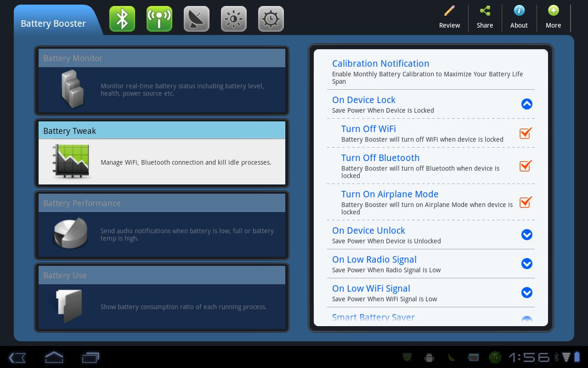Tap the Android back button
The image size is (588, 368).
pos(17,357)
